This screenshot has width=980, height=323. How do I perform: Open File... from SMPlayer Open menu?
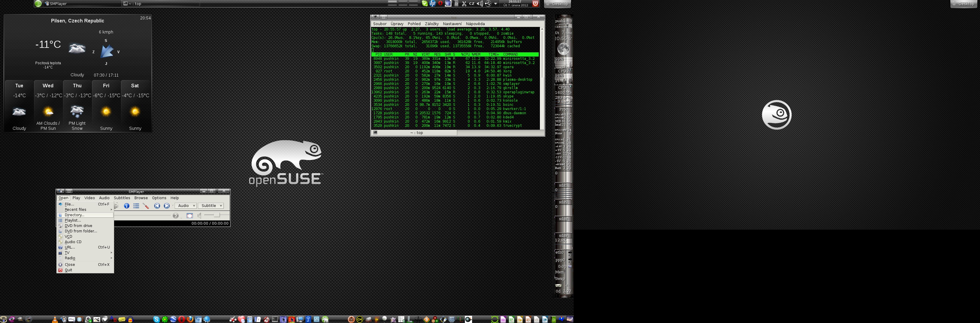(85, 204)
